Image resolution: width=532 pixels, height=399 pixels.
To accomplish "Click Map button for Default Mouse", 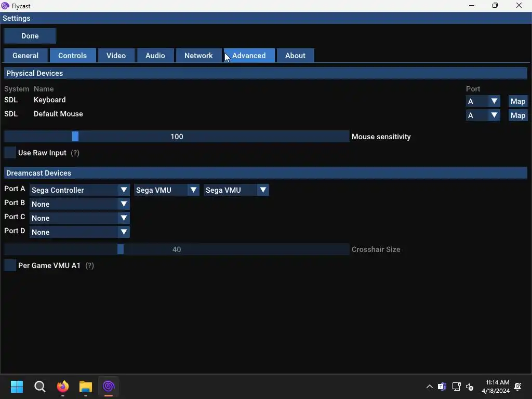I will coord(518,115).
